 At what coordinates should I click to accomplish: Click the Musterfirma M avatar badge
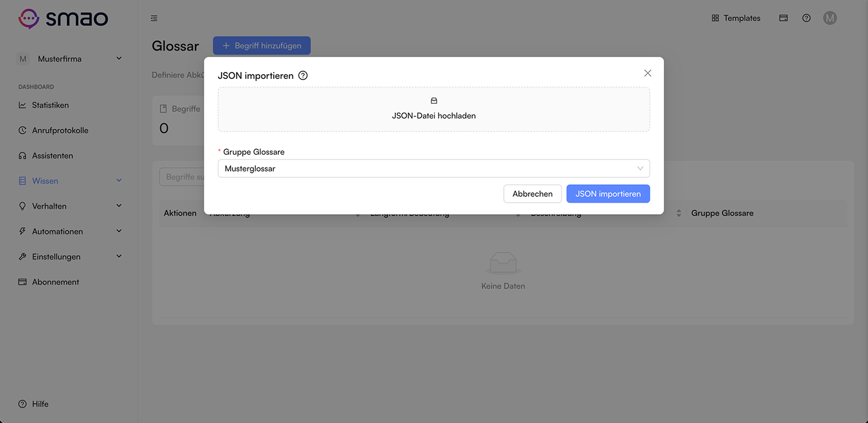pyautogui.click(x=23, y=59)
